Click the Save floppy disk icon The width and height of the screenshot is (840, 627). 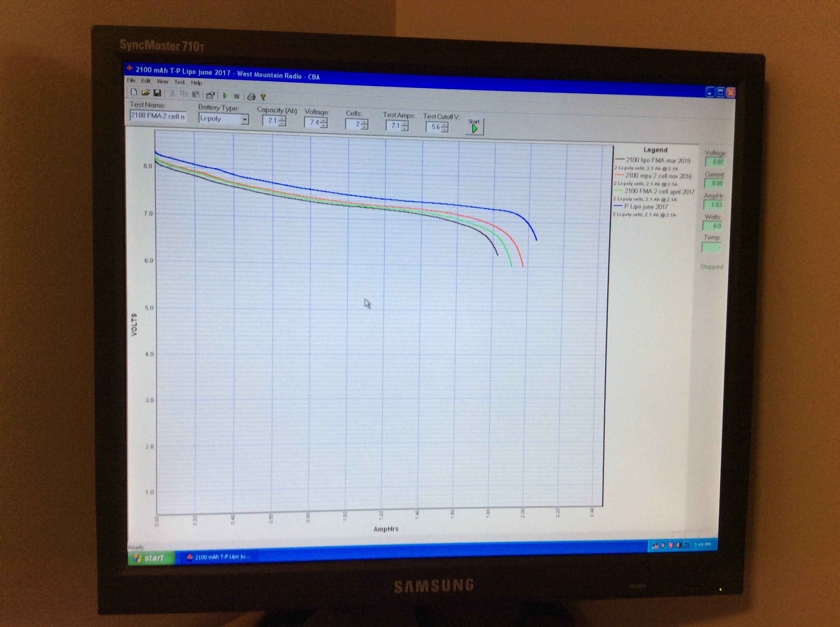point(157,93)
